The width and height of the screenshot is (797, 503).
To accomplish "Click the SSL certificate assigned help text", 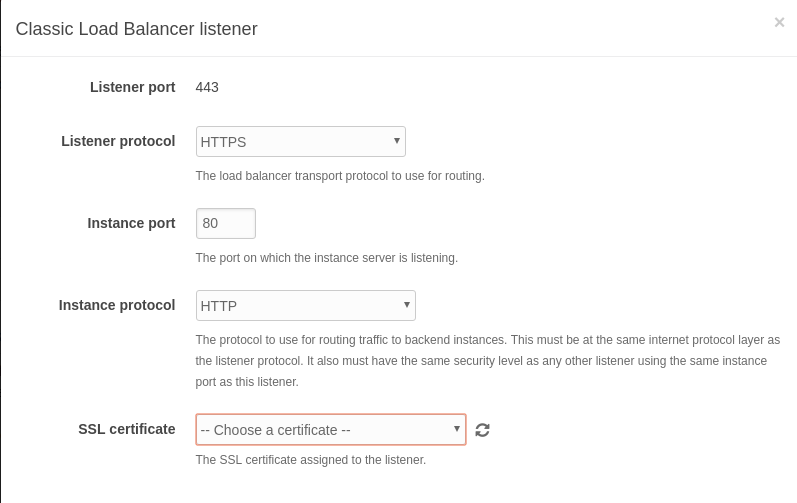I will 310,460.
